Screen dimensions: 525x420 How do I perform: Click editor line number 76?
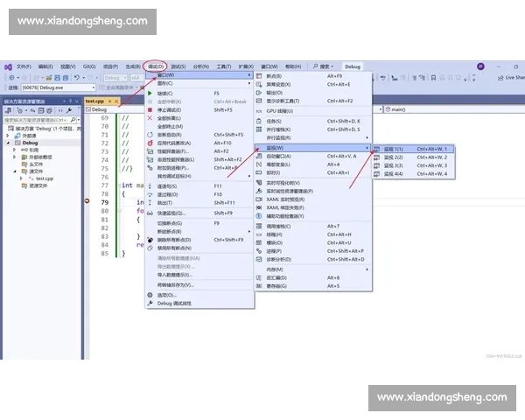(105, 177)
